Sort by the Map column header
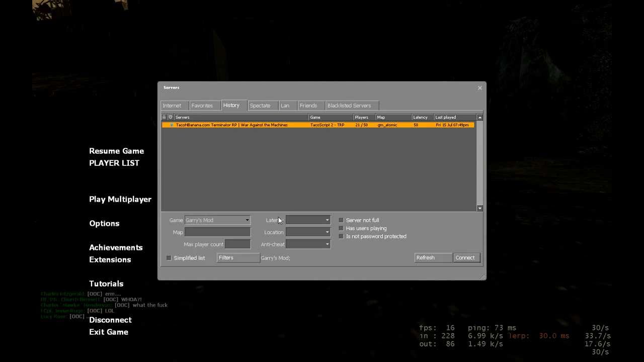644x362 pixels. (394, 117)
